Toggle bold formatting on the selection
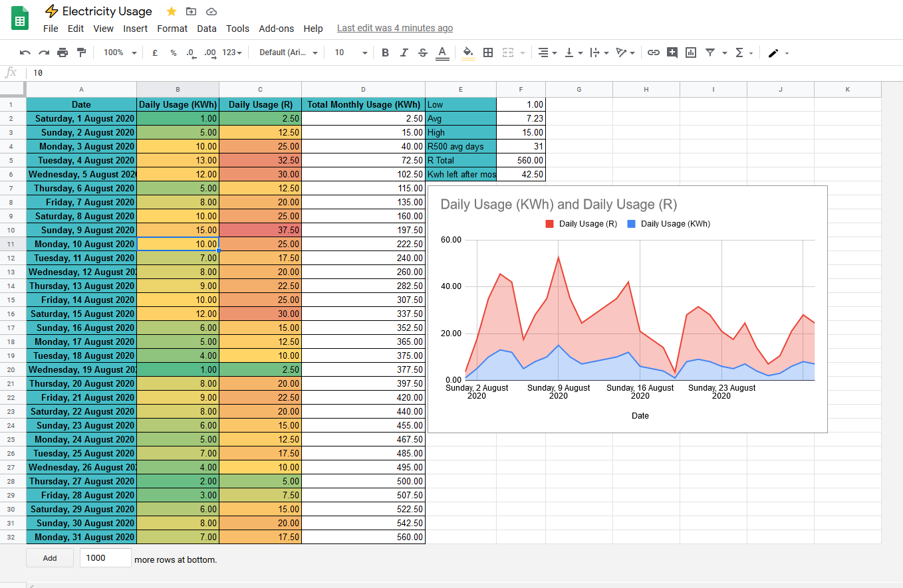The image size is (903, 588). click(385, 52)
